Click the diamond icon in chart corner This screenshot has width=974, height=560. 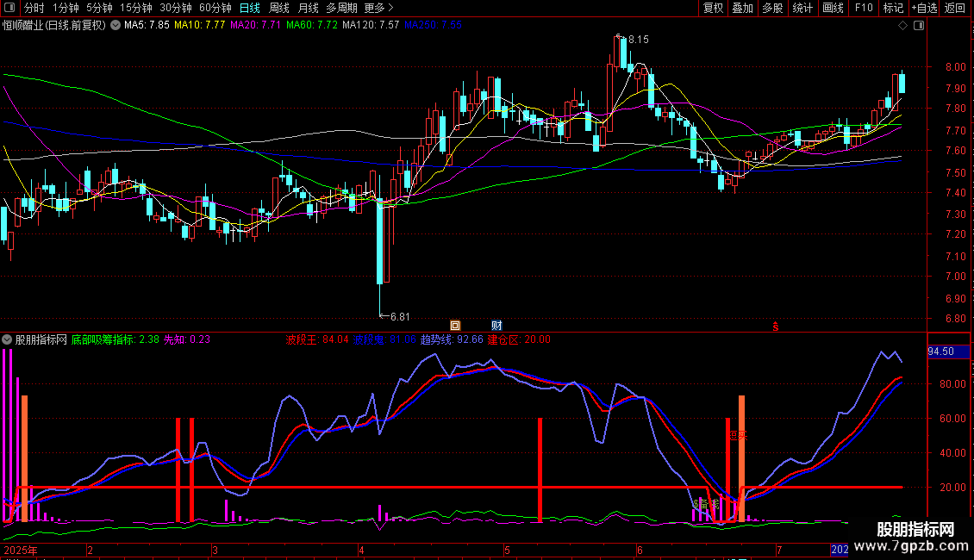pos(903,26)
